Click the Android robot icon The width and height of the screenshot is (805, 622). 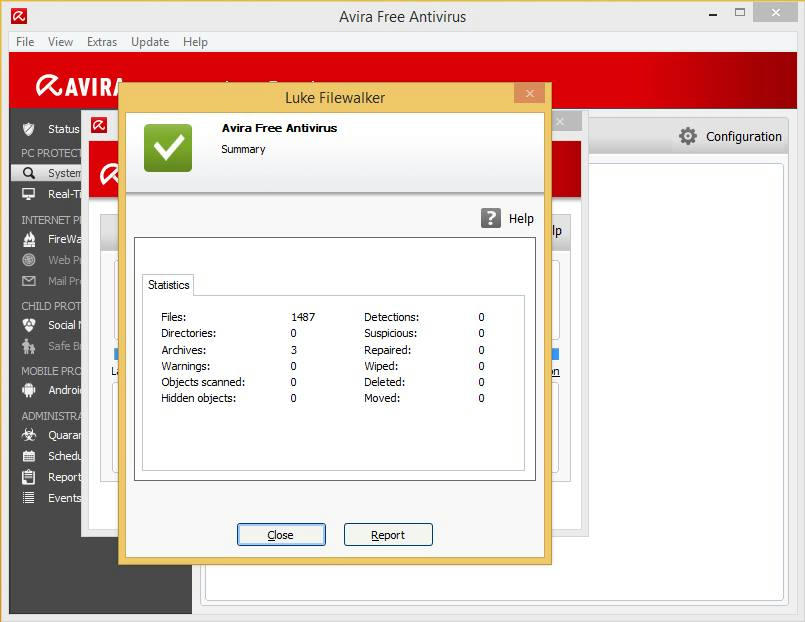29,390
